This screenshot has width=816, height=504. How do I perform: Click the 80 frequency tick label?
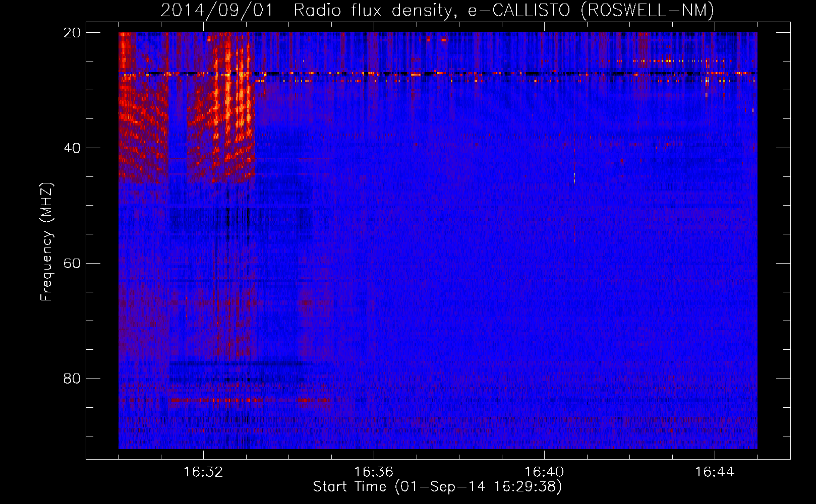(72, 379)
